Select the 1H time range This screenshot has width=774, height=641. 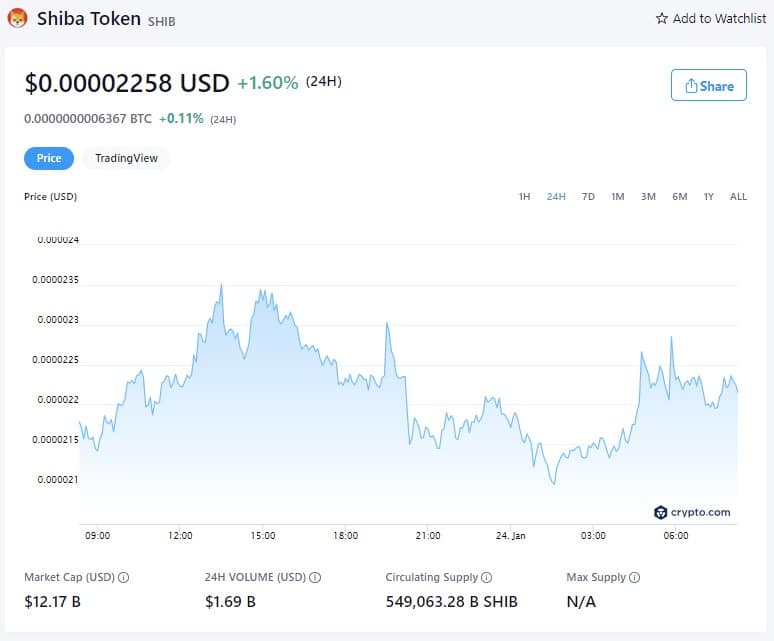[524, 196]
